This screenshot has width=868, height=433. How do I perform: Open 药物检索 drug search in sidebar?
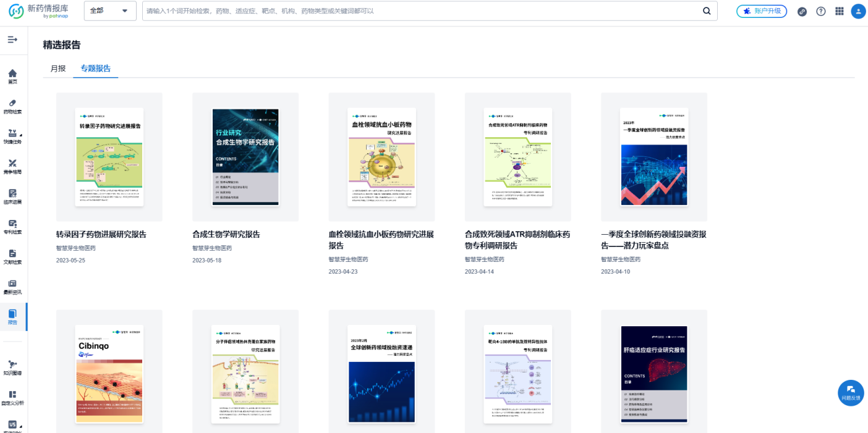[12, 106]
